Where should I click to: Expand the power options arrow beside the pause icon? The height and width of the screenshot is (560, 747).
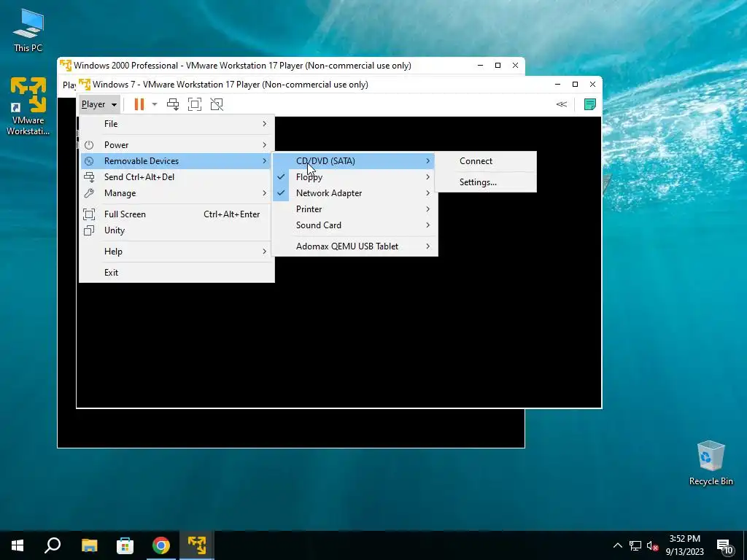(155, 104)
